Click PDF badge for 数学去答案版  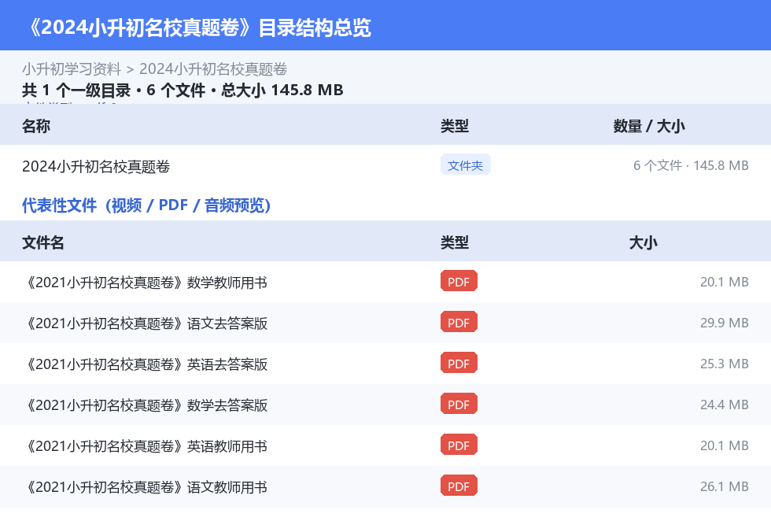click(x=459, y=404)
